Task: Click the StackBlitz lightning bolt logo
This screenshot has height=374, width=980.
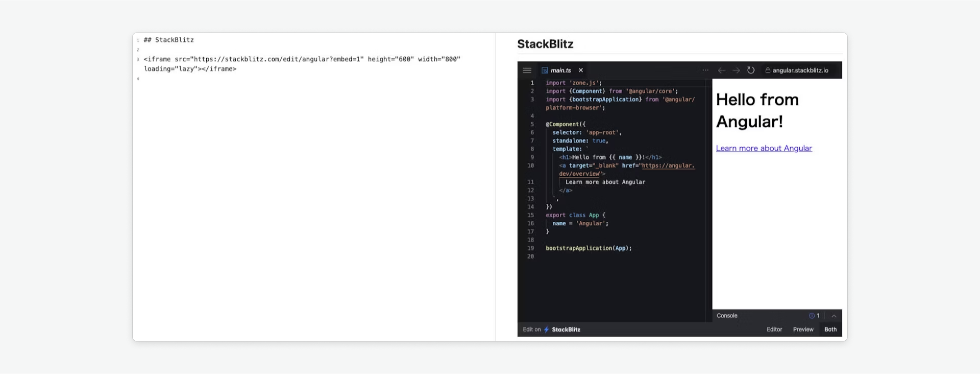Action: coord(546,330)
